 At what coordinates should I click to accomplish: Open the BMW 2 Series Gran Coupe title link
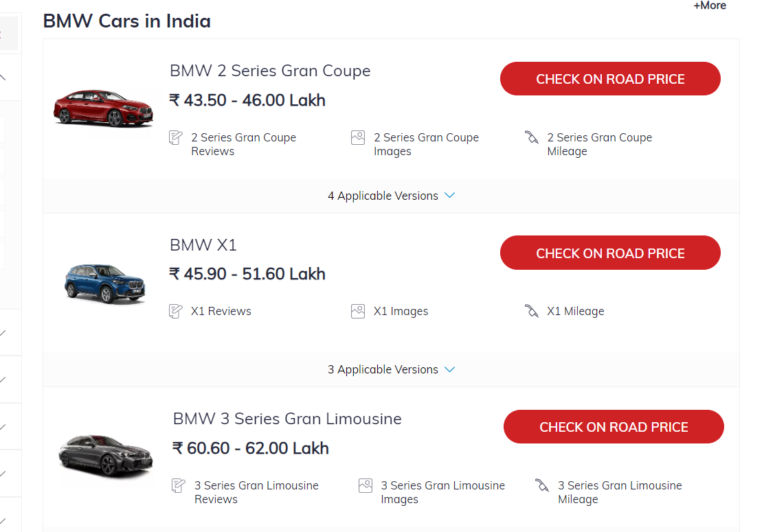[270, 71]
